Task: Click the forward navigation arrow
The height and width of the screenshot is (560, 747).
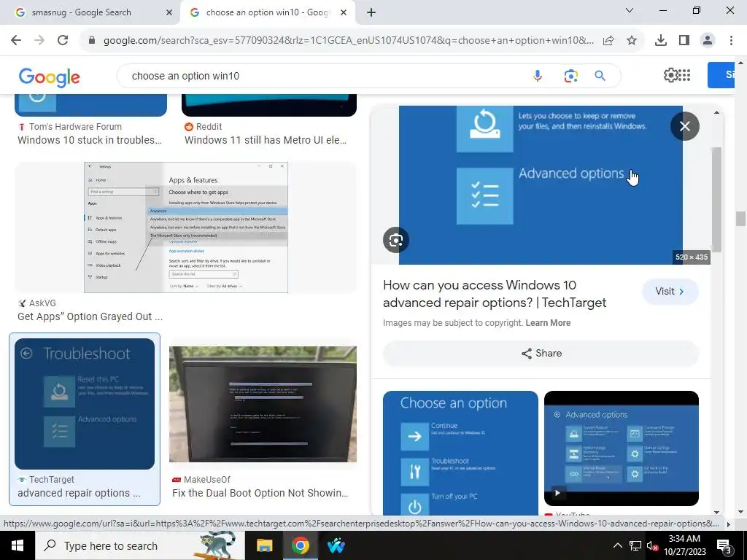Action: click(x=39, y=41)
